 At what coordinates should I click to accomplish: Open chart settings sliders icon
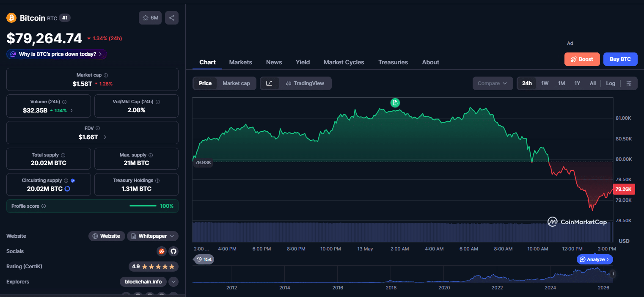(629, 83)
